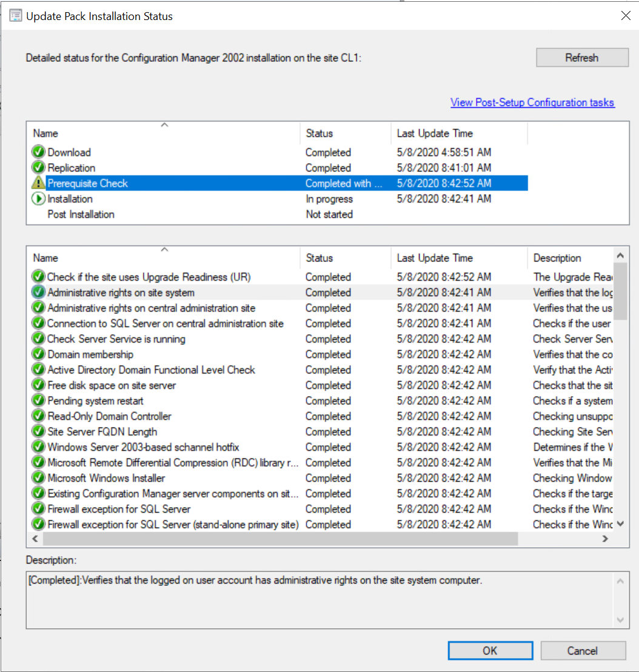This screenshot has width=639, height=672.
Task: Select the Download row name
Action: pos(69,152)
